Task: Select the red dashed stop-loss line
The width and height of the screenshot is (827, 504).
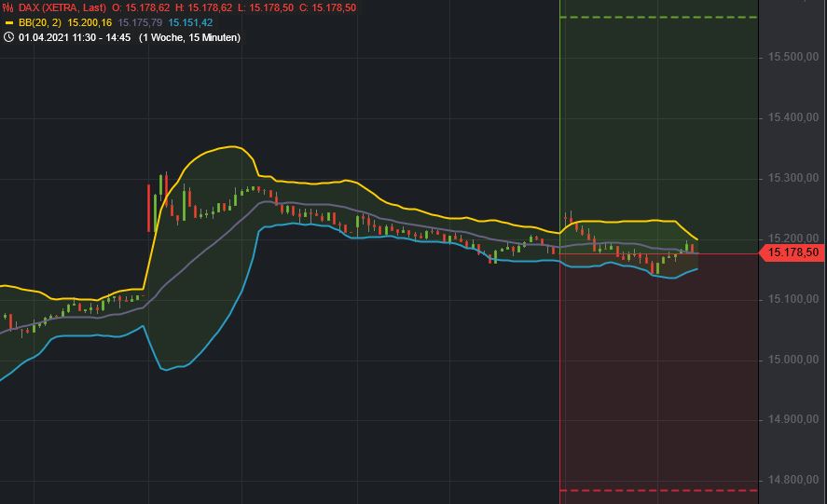Action: 659,490
